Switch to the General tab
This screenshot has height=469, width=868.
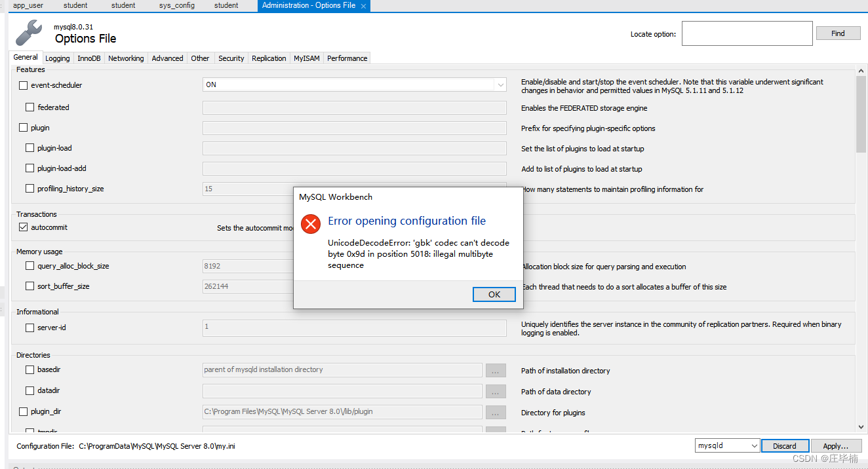point(26,58)
